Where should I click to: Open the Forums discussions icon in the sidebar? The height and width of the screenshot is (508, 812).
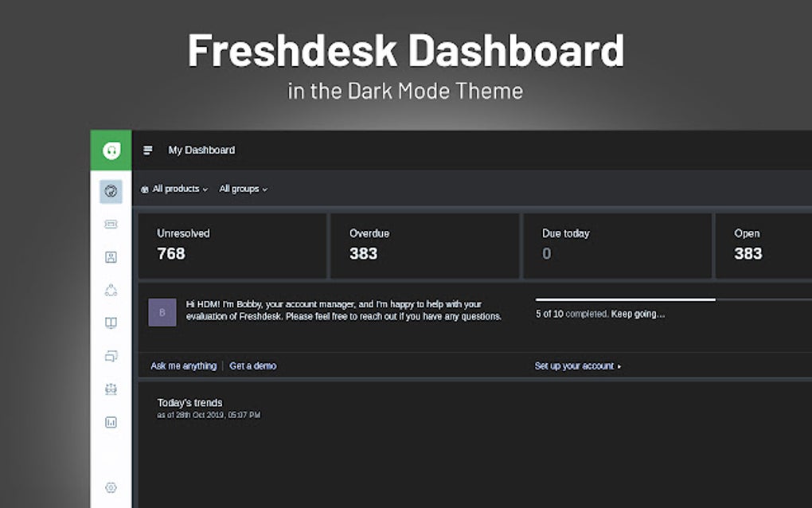[111, 356]
